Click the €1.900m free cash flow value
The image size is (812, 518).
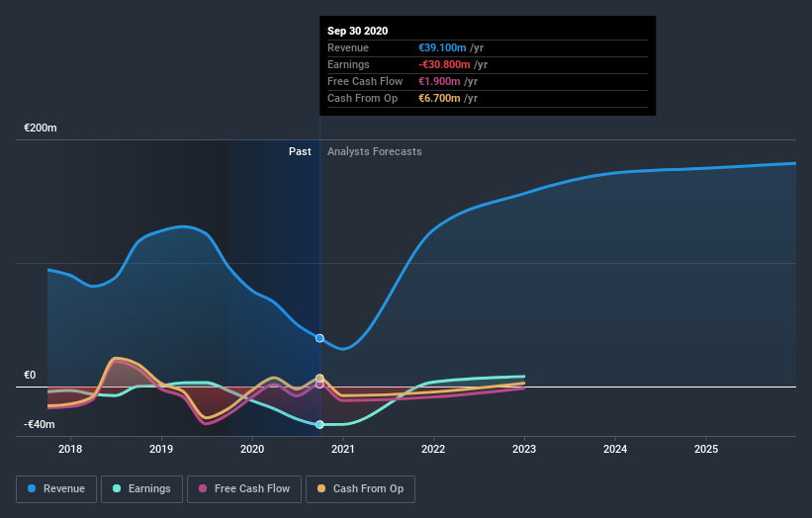[439, 81]
